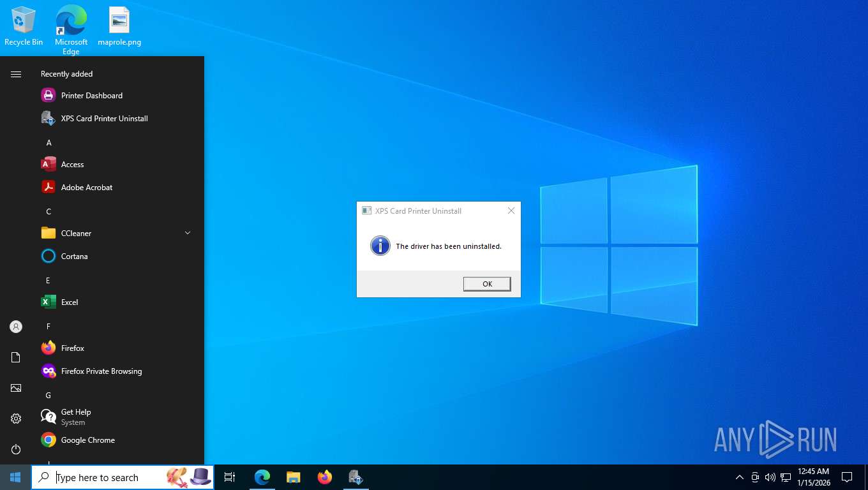The image size is (868, 490).
Task: Select maprole.png file on desktop
Action: [x=119, y=27]
